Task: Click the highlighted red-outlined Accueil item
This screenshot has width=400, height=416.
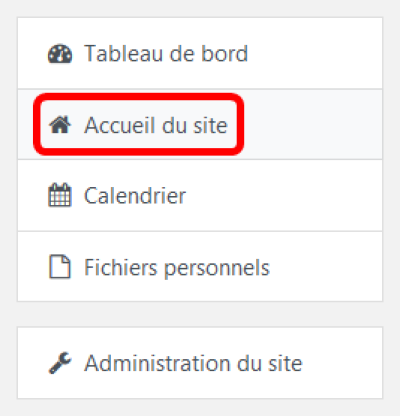Action: pyautogui.click(x=139, y=124)
